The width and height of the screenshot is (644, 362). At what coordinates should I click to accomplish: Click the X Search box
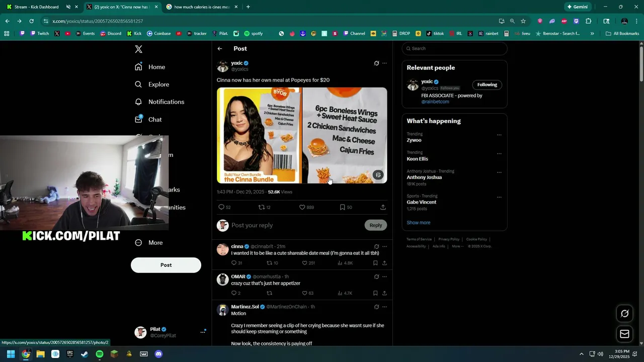454,49
